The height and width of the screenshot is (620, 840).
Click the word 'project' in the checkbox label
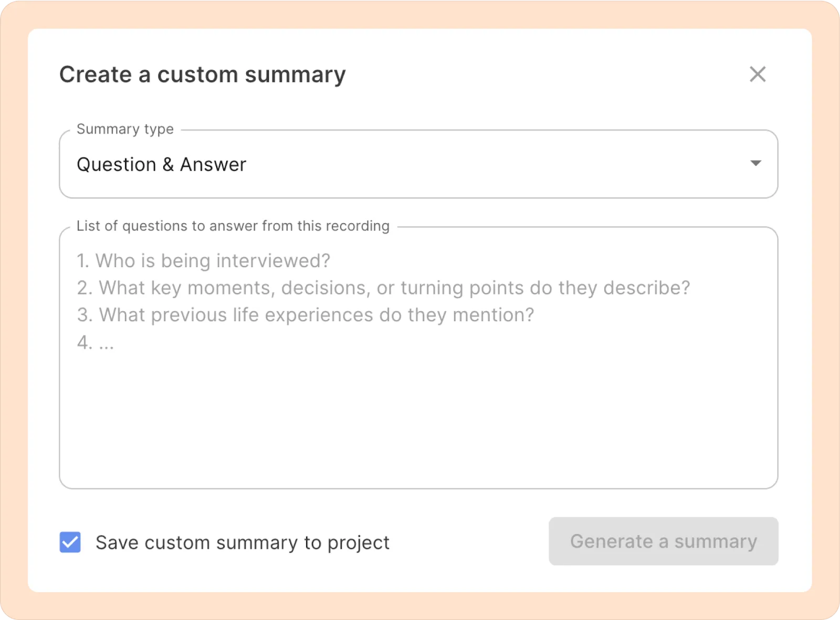click(x=358, y=543)
